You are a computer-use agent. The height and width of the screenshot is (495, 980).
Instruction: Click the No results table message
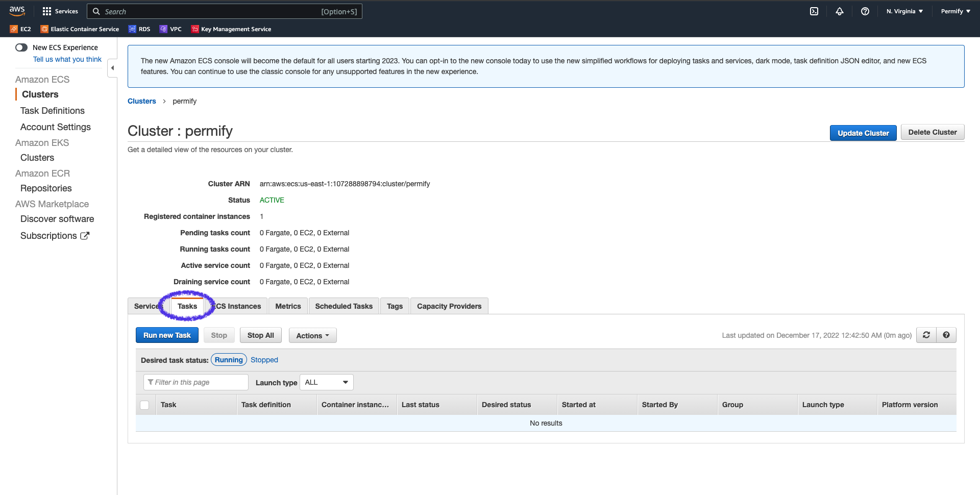pos(546,423)
